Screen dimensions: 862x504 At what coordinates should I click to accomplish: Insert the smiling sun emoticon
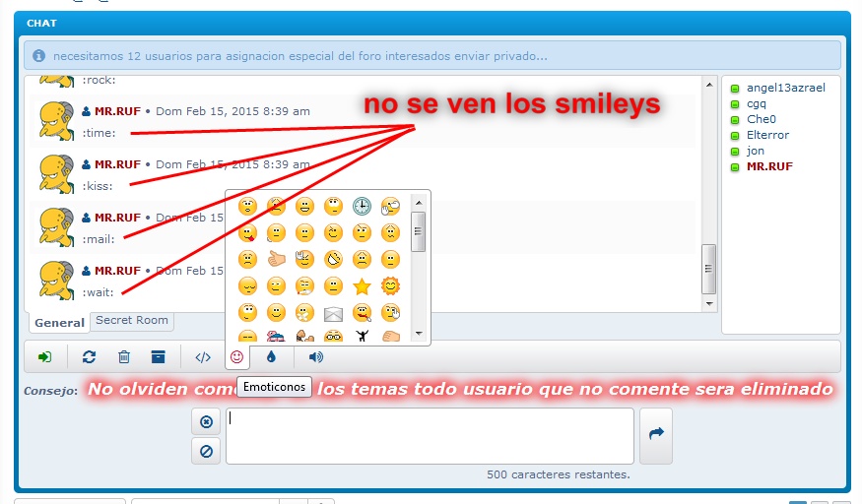tap(390, 286)
